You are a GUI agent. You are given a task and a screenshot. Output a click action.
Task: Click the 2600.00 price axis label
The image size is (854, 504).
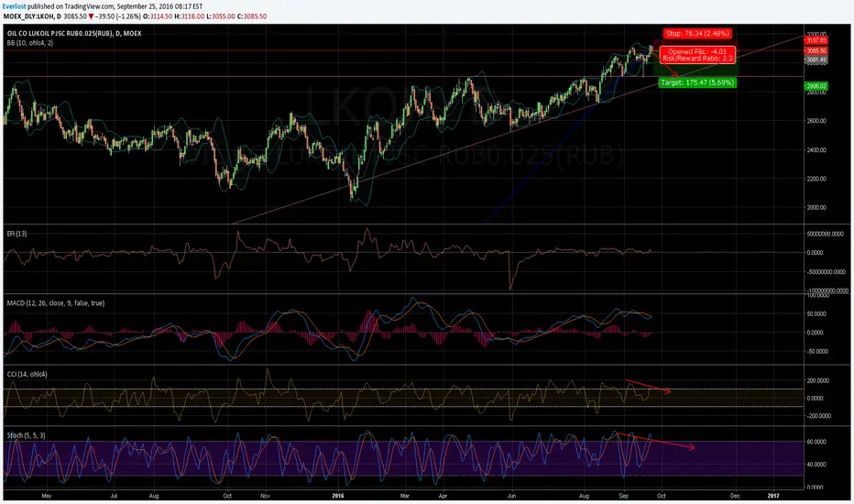[816, 121]
